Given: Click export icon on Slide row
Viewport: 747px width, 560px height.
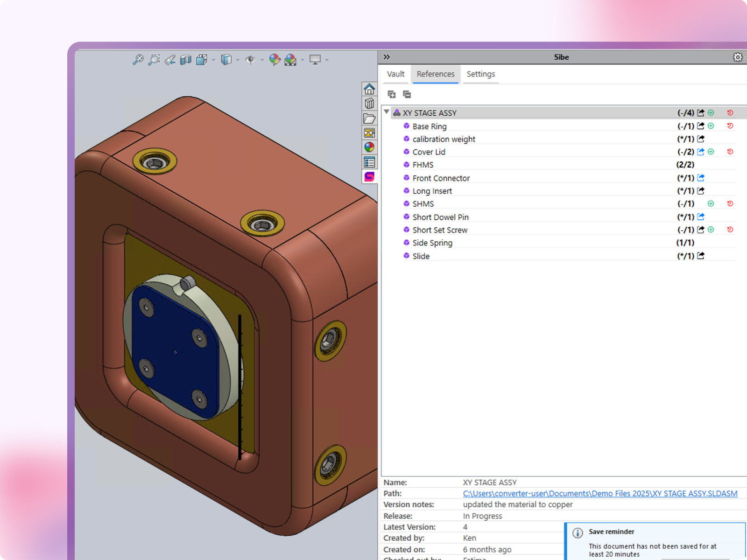Looking at the screenshot, I should click(x=701, y=256).
